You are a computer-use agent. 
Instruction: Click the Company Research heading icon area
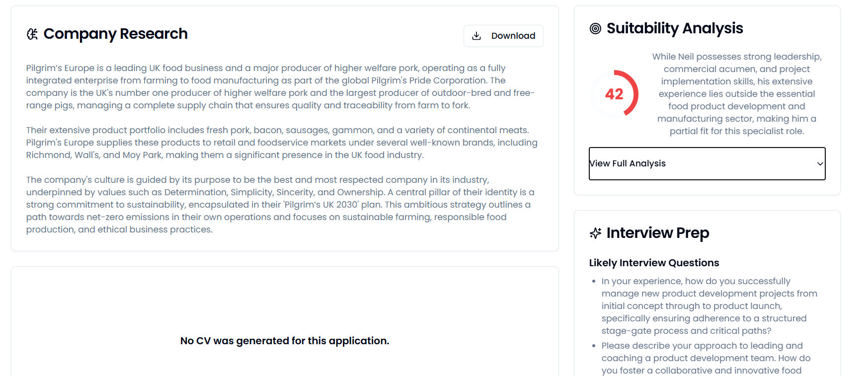32,34
